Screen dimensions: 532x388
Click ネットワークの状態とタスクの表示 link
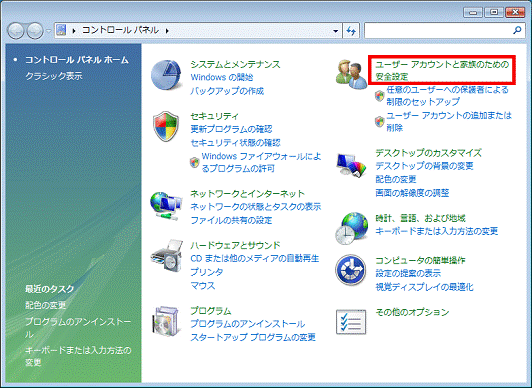256,207
